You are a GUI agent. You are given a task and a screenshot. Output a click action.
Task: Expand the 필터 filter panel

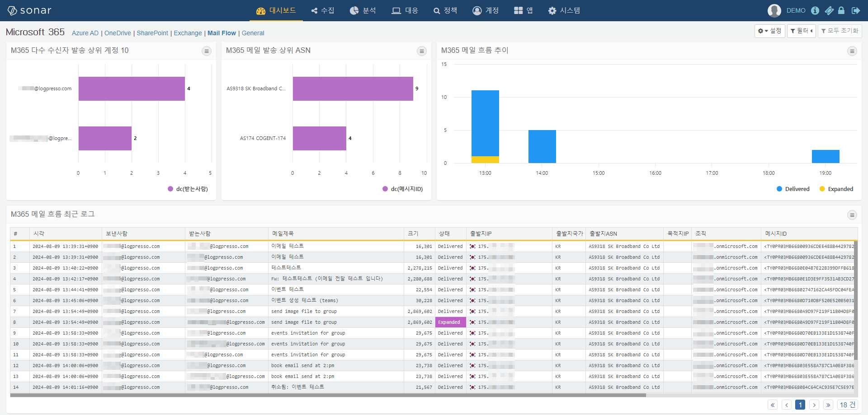801,31
